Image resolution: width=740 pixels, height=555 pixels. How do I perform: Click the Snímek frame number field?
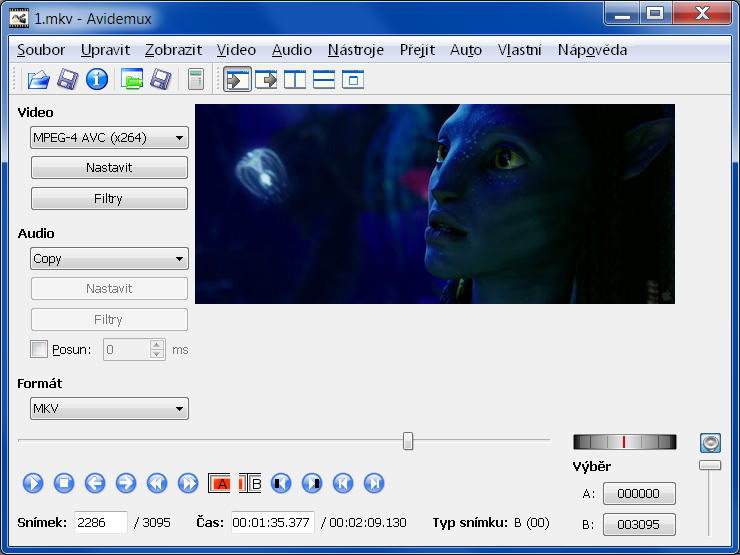(101, 522)
